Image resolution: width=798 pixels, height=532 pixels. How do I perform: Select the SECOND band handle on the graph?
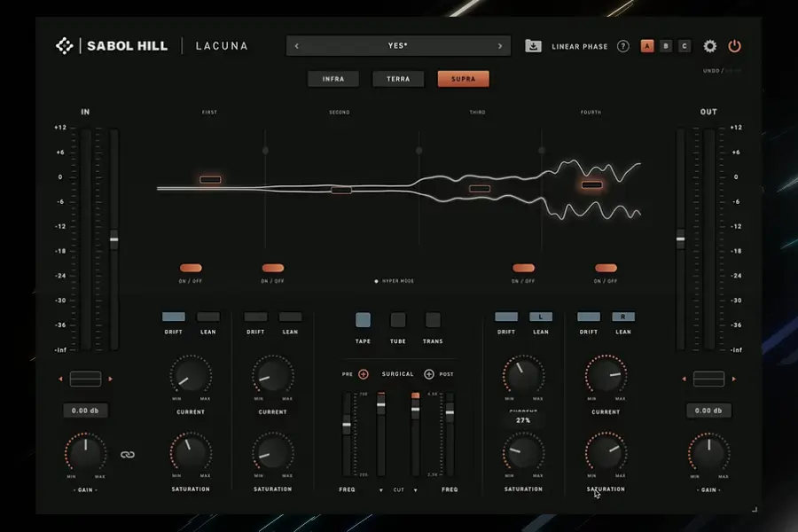point(341,191)
